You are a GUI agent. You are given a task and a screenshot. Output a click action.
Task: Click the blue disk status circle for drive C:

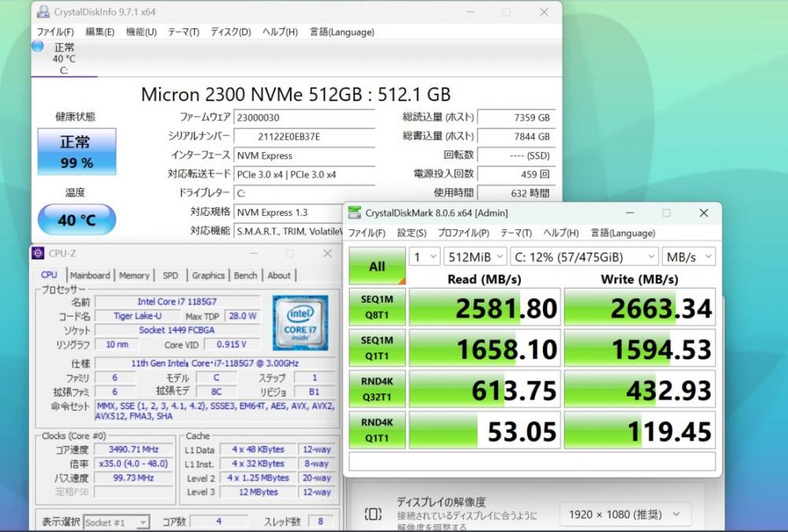[38, 47]
